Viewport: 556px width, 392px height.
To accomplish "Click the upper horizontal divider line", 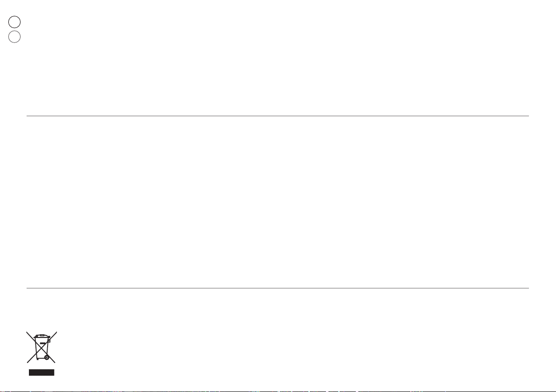I will coord(278,116).
